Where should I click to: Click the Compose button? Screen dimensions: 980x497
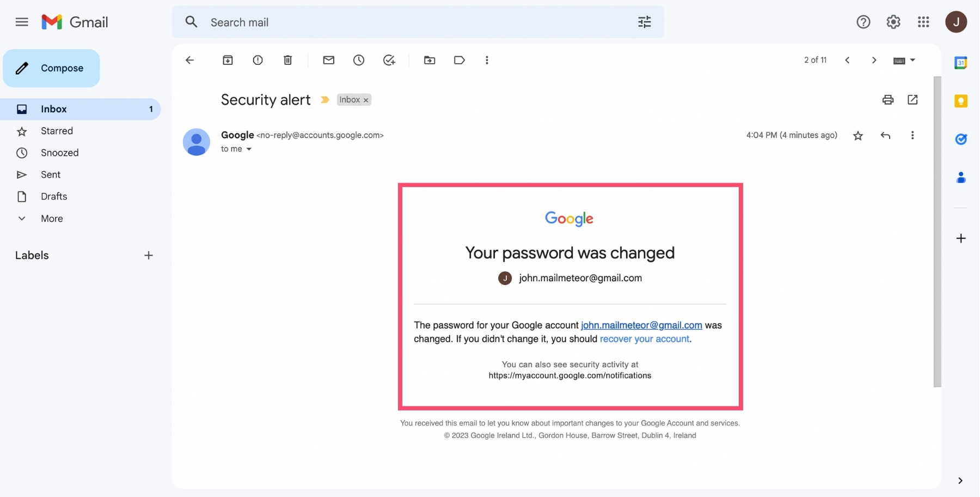[51, 68]
